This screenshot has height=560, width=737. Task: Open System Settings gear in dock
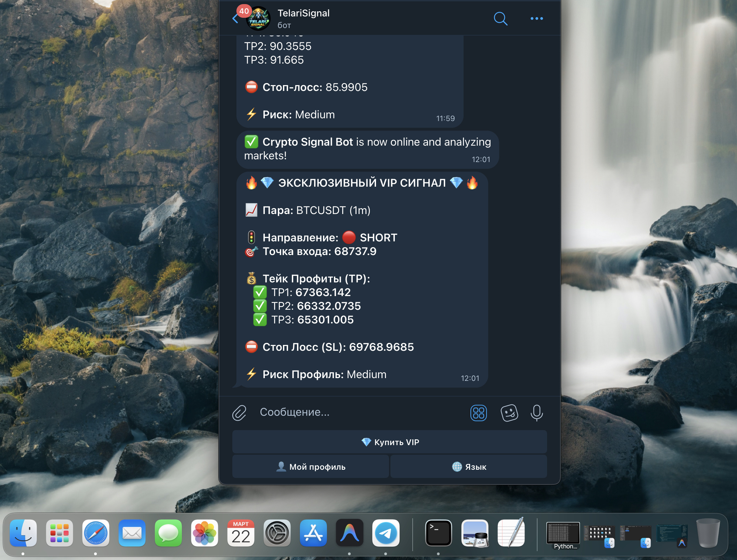277,533
